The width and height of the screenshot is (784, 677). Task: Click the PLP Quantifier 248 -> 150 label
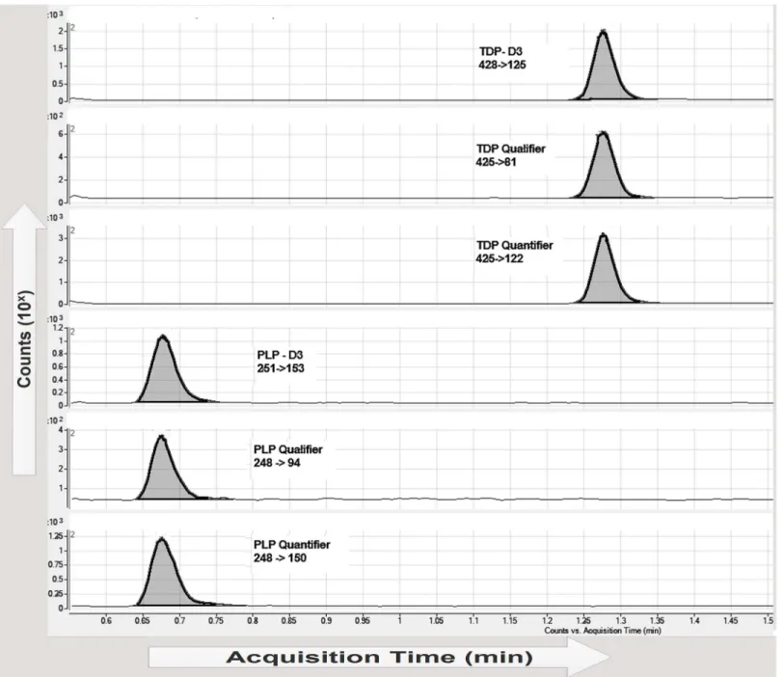pyautogui.click(x=292, y=552)
